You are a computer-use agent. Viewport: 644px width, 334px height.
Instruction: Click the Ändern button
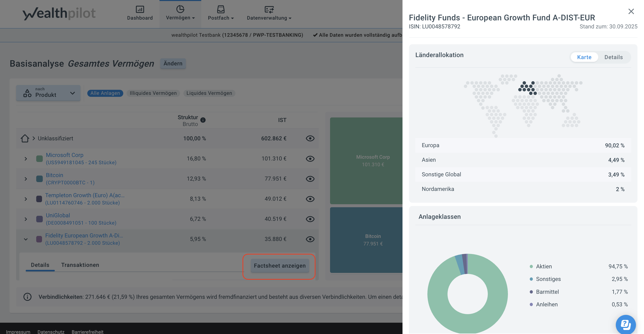[x=173, y=63]
